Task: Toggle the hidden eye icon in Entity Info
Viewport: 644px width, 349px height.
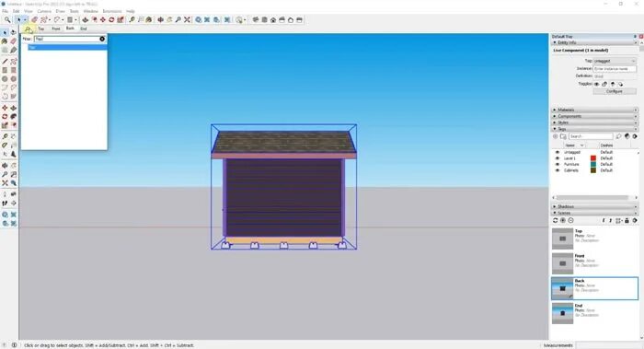Action: point(597,84)
